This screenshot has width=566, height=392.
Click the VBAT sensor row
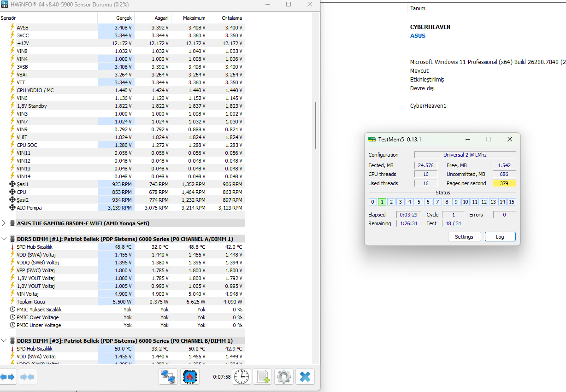122,75
